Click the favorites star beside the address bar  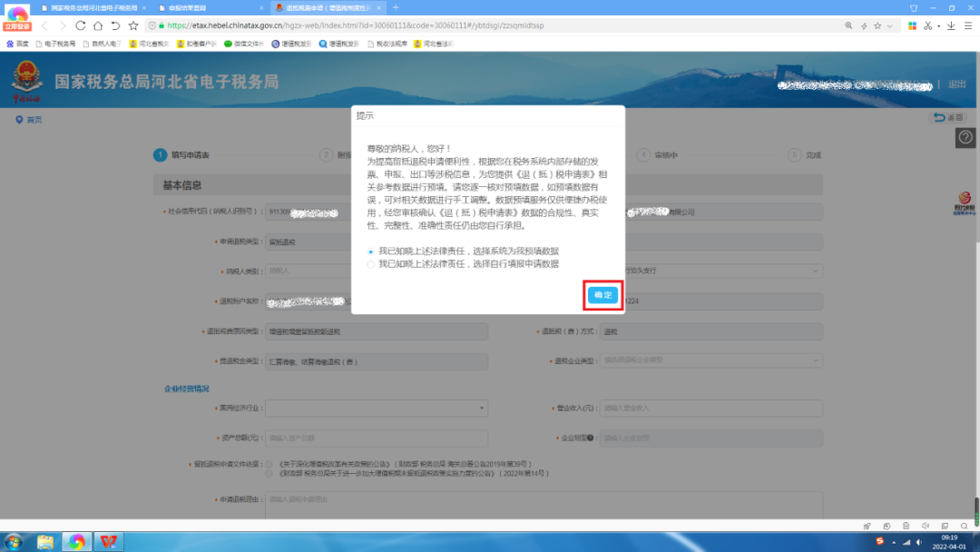(133, 25)
